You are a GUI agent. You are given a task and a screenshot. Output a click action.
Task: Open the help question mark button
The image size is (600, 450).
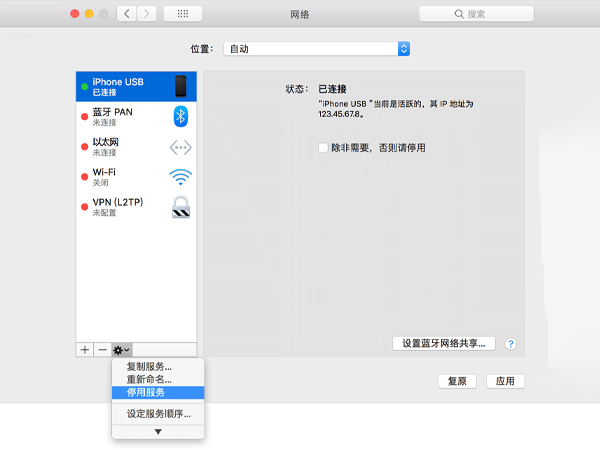tap(510, 344)
